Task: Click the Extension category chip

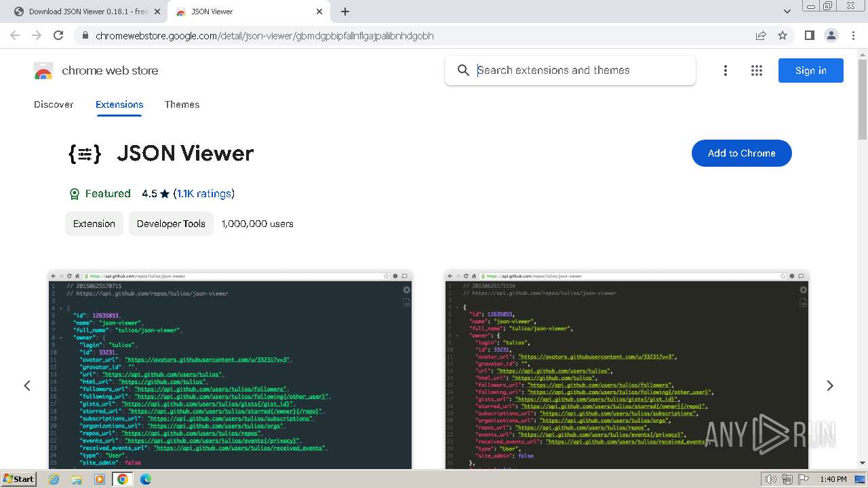Action: 94,224
